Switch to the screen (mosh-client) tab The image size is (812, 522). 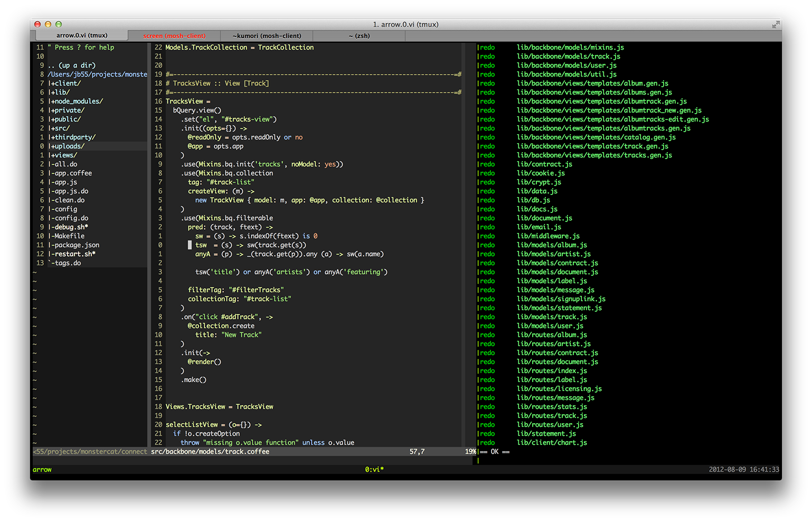pos(174,36)
